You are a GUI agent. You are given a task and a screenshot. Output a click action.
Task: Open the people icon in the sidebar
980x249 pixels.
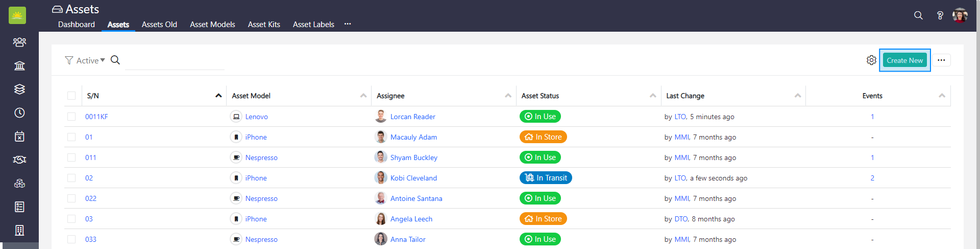click(19, 42)
